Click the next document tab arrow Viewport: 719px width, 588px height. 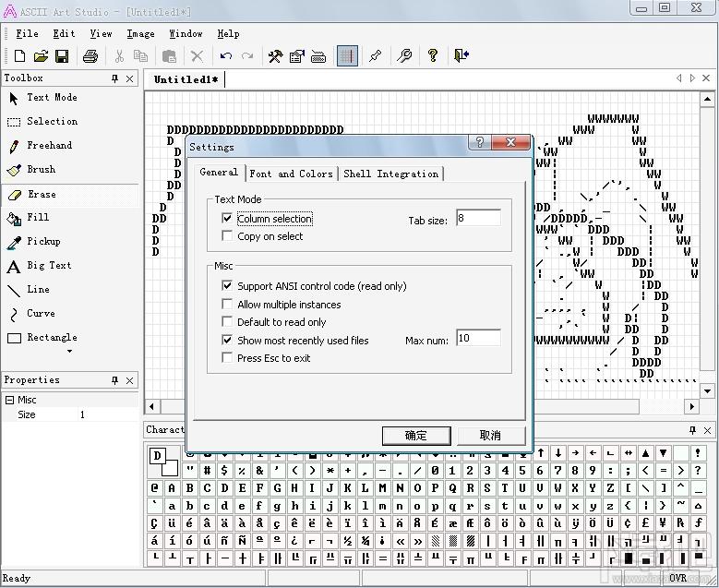point(692,78)
